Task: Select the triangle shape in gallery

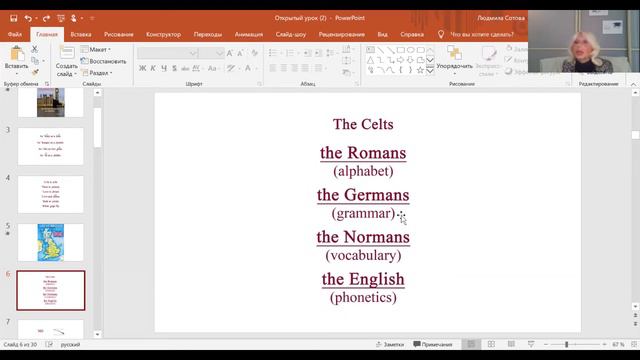Action: pos(370,60)
